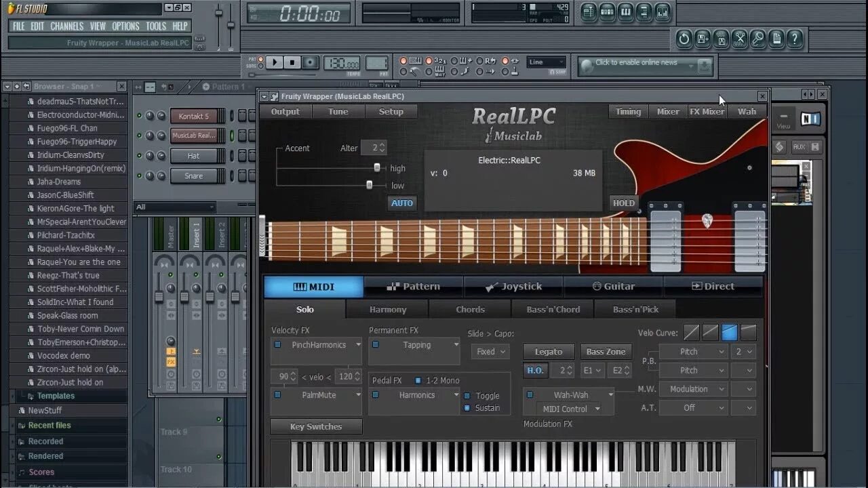Open the TOOLS menu
The image size is (868, 488).
(156, 26)
